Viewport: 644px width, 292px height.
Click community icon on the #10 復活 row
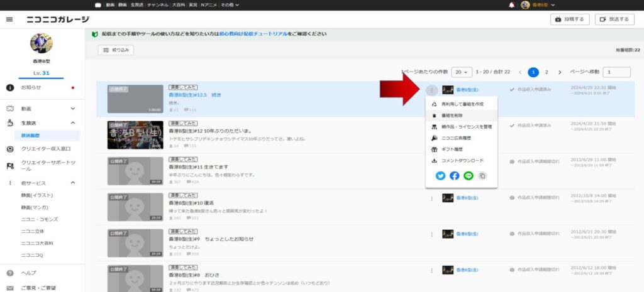point(448,198)
